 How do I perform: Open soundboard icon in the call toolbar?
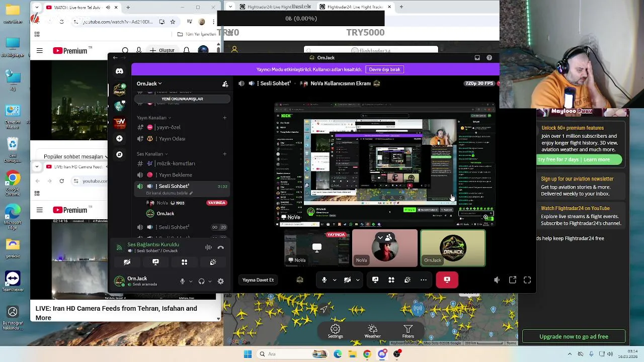pos(408,280)
